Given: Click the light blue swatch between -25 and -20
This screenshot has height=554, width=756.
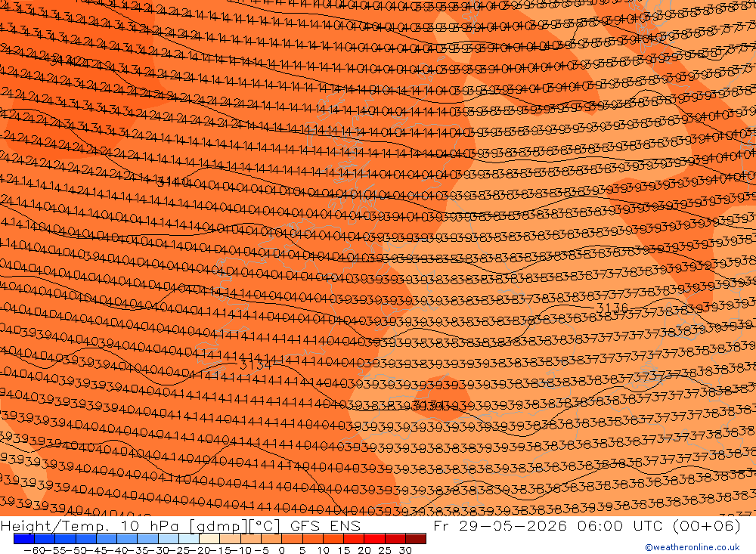Looking at the screenshot, I should 189,539.
